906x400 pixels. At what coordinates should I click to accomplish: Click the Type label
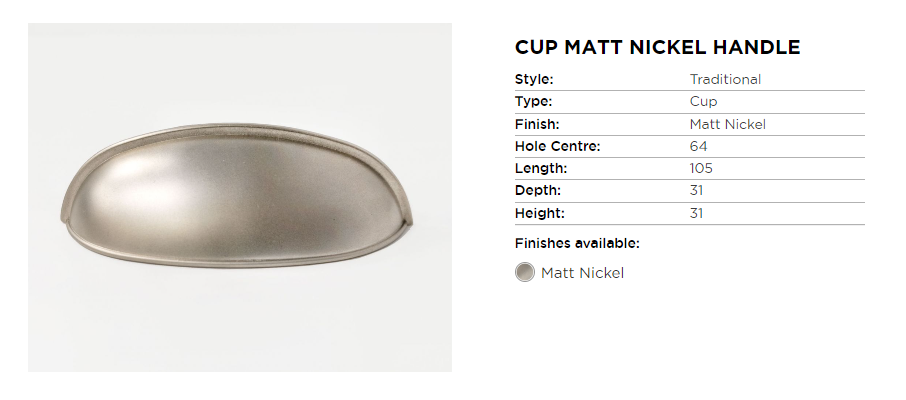533,102
